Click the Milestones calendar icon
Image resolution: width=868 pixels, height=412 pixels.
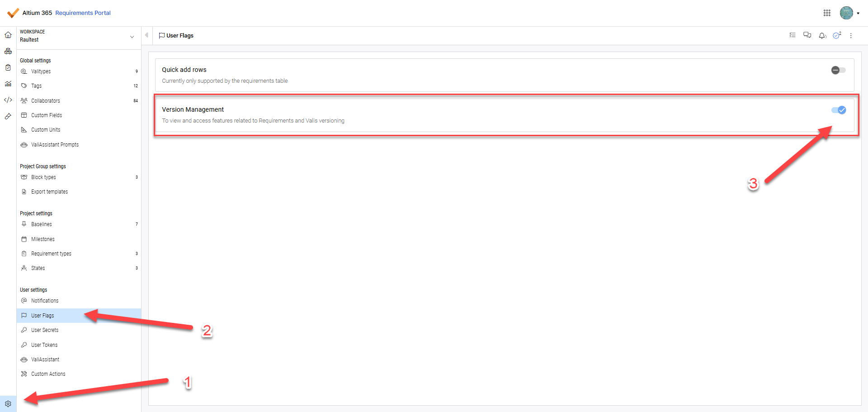click(24, 239)
